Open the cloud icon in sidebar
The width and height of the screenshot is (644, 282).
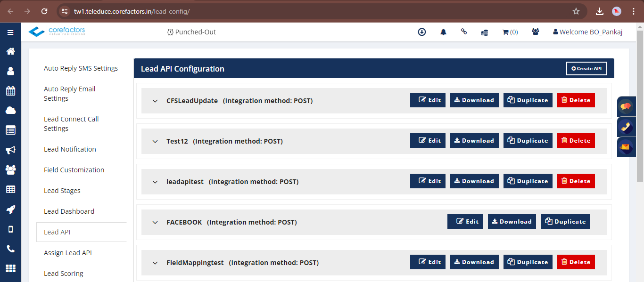tap(10, 111)
